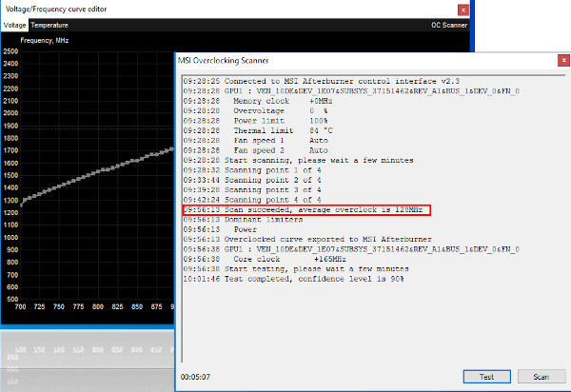Select the 'Scan succeeded, average overclock' log line
The image size is (571, 392).
coord(303,209)
